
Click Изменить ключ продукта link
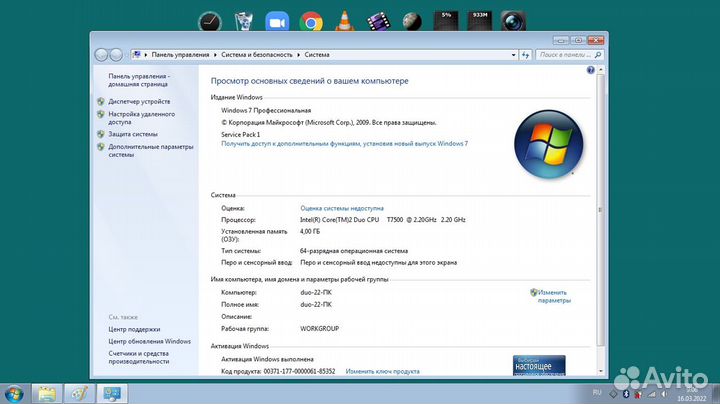click(x=382, y=371)
